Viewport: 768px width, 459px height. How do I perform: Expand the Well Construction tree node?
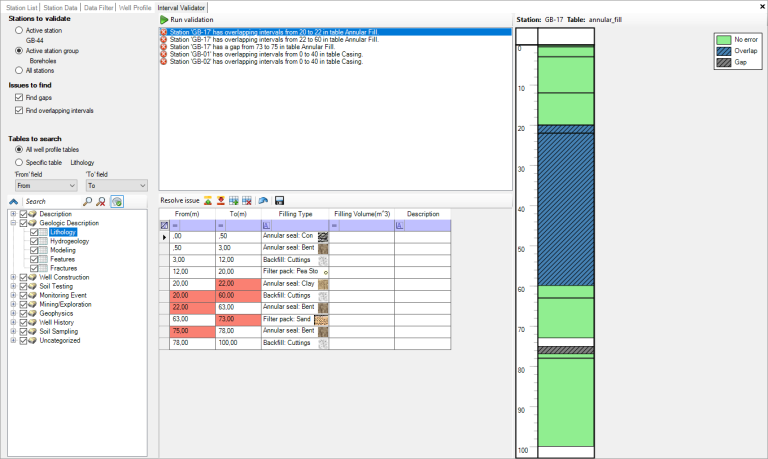(x=13, y=277)
